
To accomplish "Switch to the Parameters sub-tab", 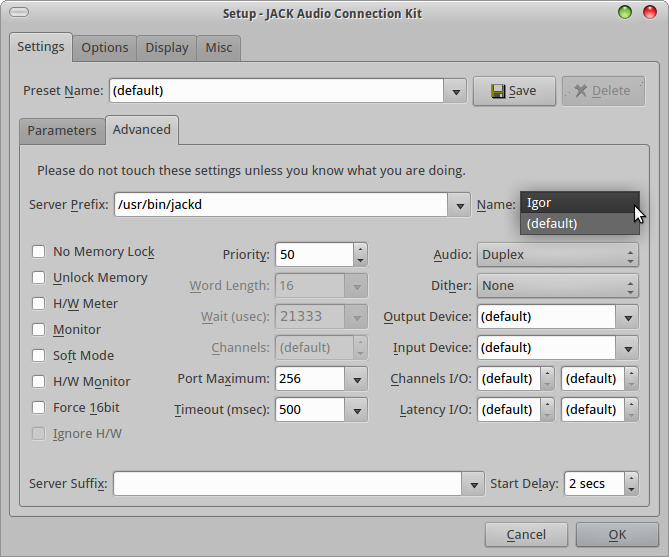I will tap(62, 131).
